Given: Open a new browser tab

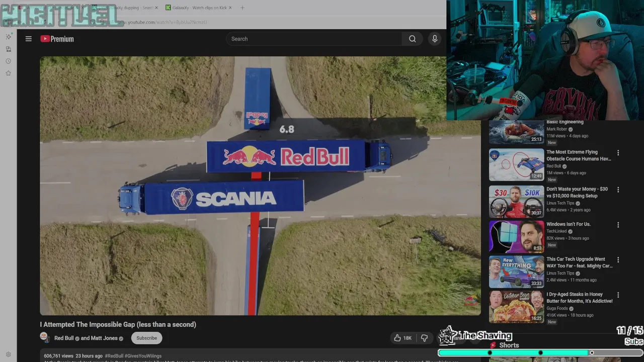Looking at the screenshot, I should coord(242,8).
